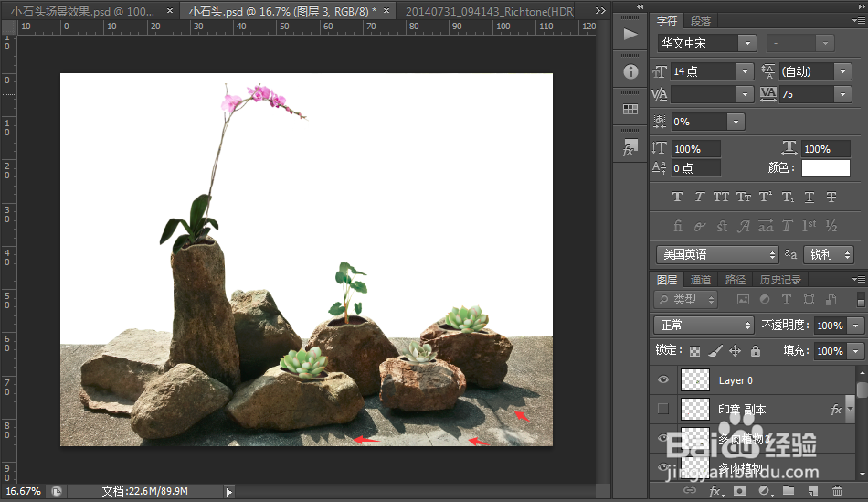The height and width of the screenshot is (502, 868).
Task: Click the faux bold T style button
Action: tap(677, 197)
